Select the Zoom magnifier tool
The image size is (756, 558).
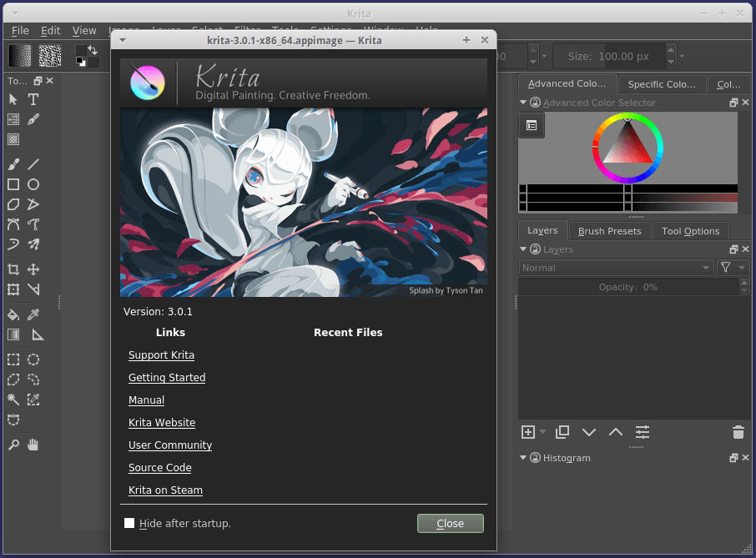(13, 445)
